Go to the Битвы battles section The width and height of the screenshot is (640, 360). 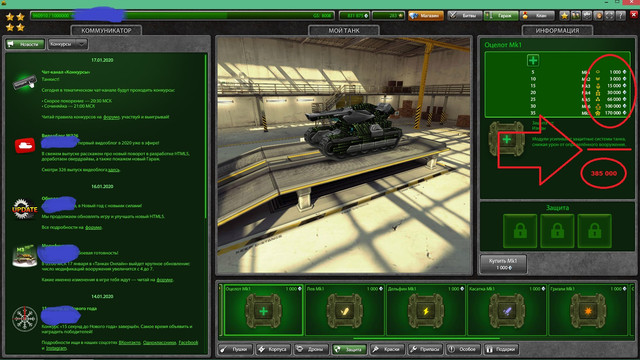click(x=464, y=16)
